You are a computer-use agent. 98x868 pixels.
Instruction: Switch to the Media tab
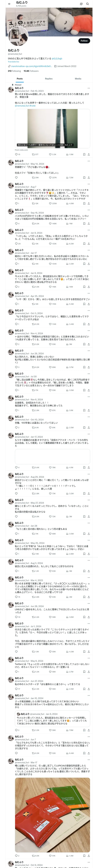[78, 79]
